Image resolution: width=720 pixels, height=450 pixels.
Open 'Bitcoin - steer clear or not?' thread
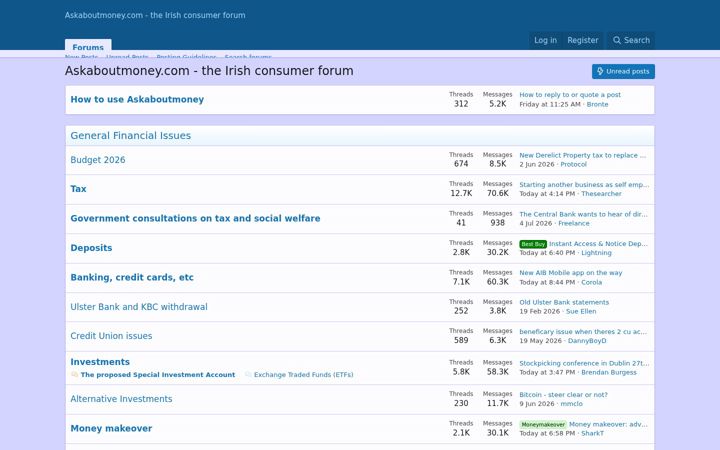point(563,394)
